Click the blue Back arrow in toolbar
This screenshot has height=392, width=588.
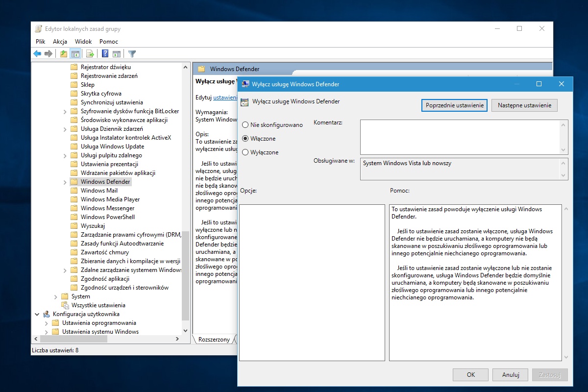point(37,54)
